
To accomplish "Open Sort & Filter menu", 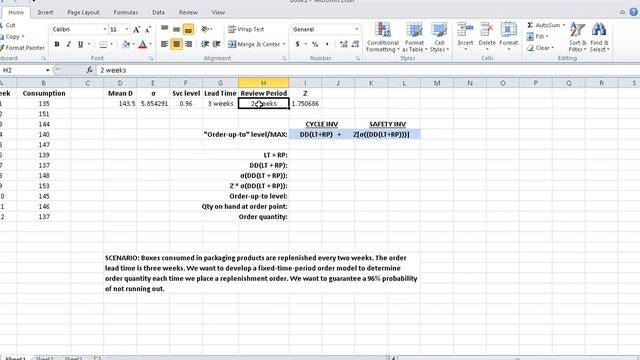I will pyautogui.click(x=578, y=37).
